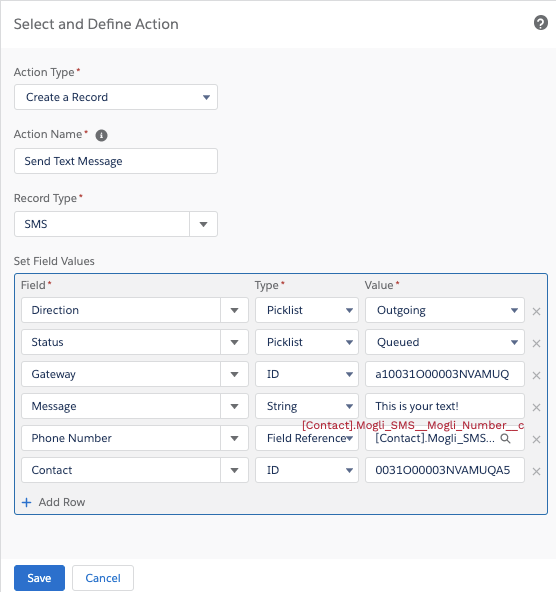Click the Record Type SMS input

(x=102, y=224)
